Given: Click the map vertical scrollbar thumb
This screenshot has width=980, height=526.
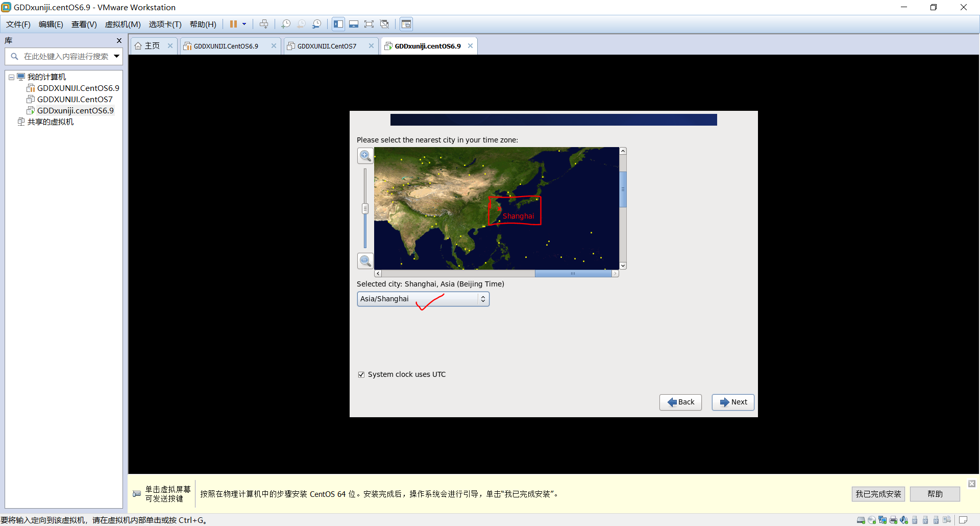Looking at the screenshot, I should [623, 189].
